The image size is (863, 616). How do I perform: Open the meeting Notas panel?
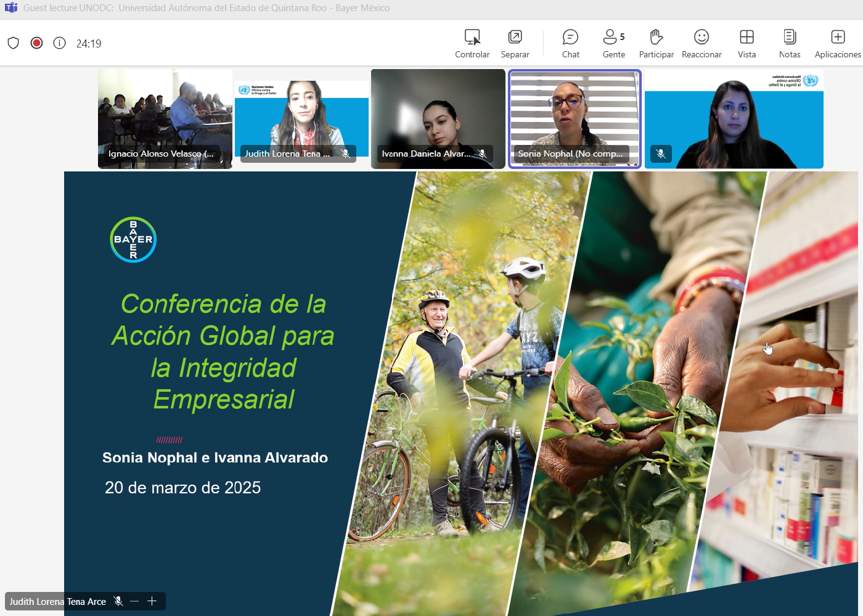pyautogui.click(x=790, y=44)
